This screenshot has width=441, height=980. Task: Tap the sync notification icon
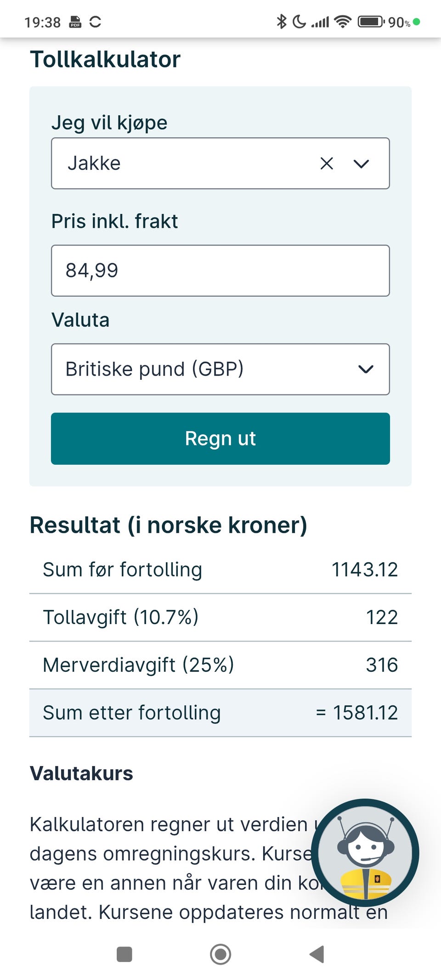(95, 22)
